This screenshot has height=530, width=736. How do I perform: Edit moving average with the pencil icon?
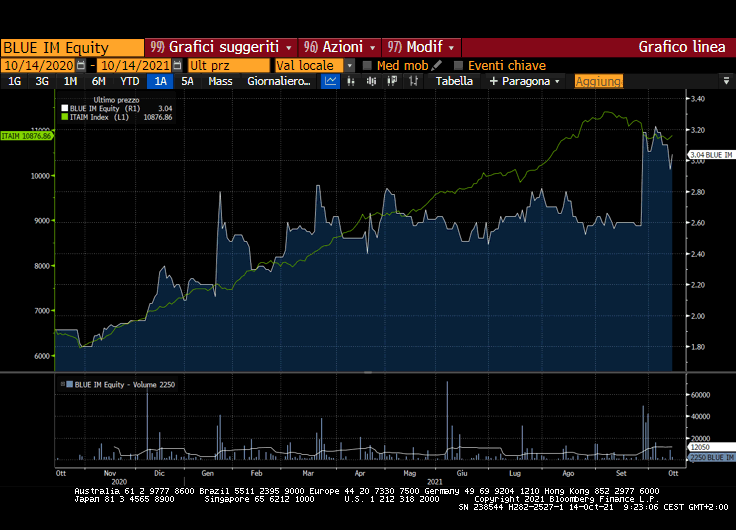tap(438, 65)
